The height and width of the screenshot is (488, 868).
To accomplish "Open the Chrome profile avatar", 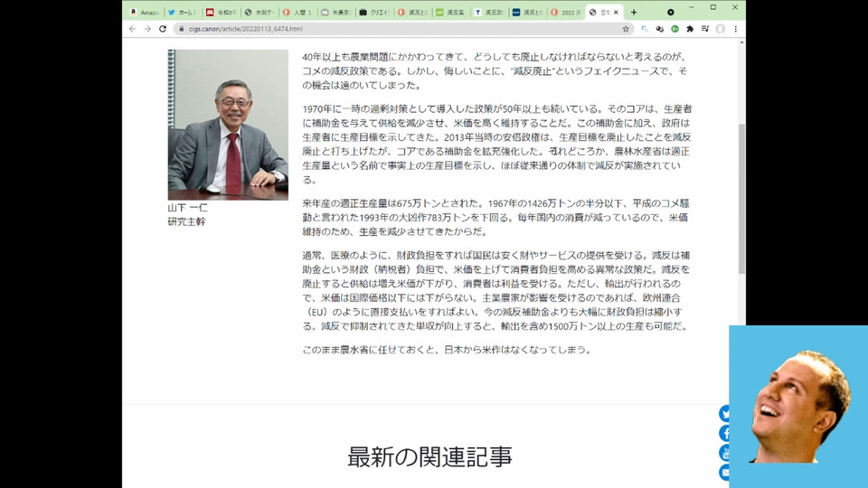I will 721,29.
